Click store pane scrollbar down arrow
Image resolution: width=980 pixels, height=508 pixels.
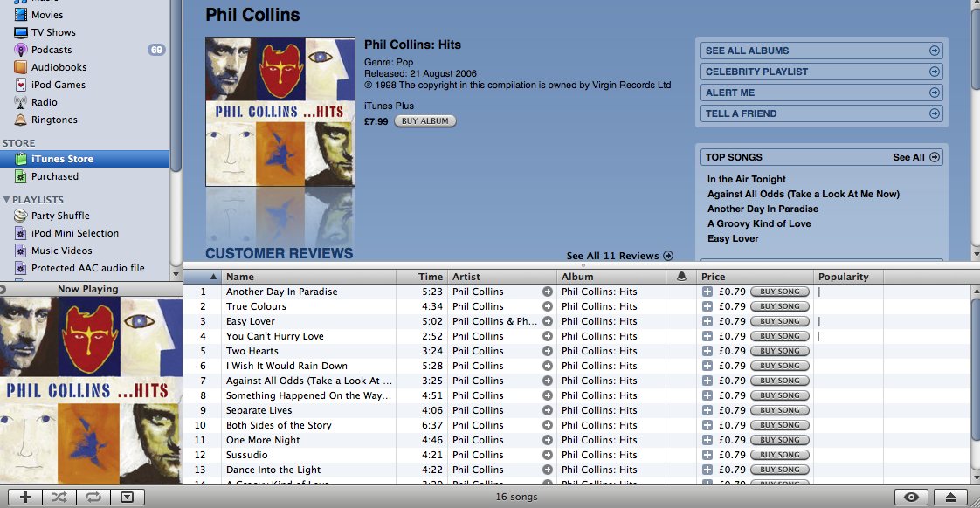tap(976, 255)
